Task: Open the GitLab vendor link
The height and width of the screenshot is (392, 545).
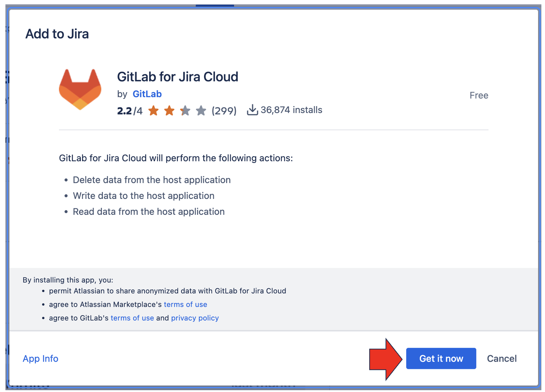Action: (147, 94)
